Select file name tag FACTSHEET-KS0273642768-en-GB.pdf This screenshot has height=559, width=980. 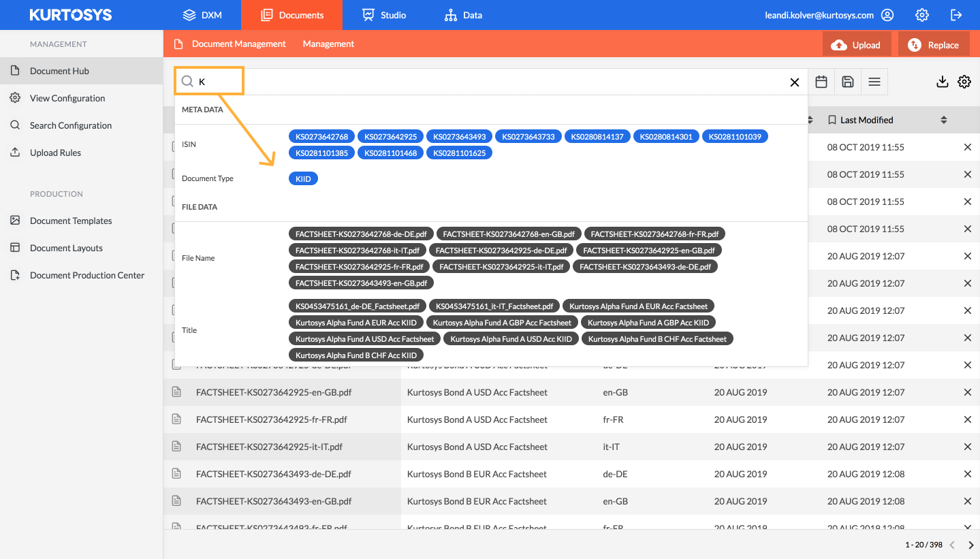point(509,234)
